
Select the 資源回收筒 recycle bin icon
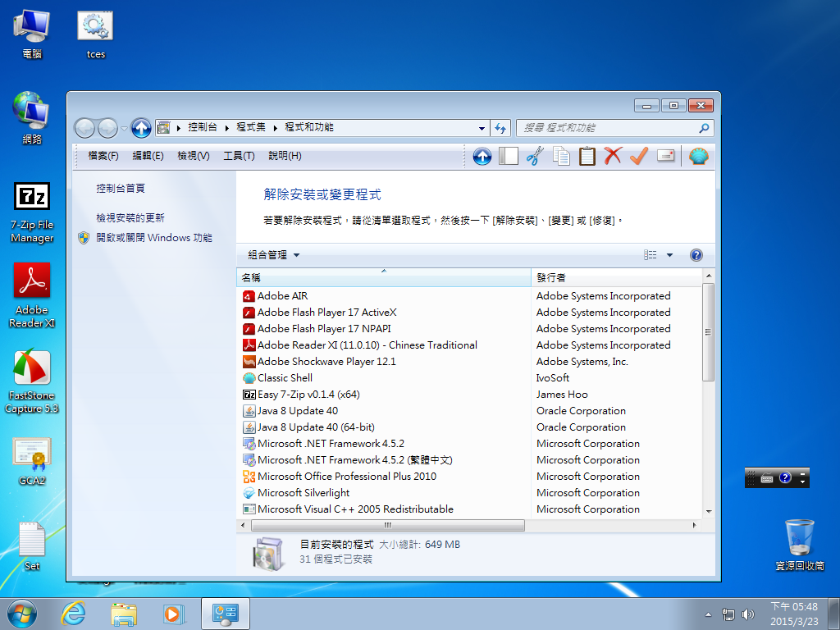(x=799, y=545)
